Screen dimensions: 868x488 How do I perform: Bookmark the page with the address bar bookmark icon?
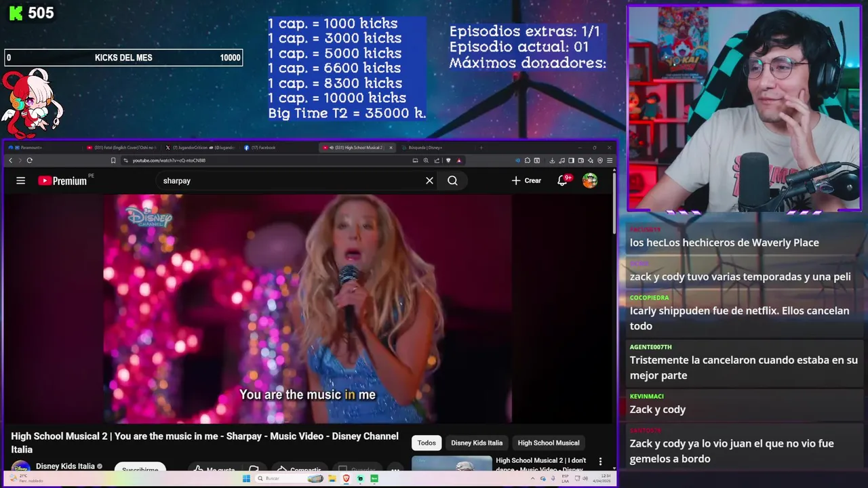tap(113, 161)
